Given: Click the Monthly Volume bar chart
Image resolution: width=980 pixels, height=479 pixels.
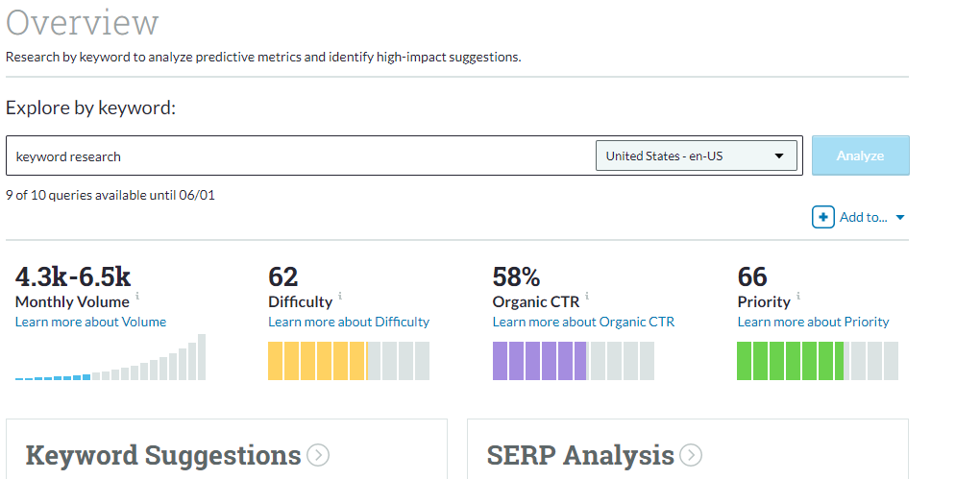Looking at the screenshot, I should click(110, 359).
